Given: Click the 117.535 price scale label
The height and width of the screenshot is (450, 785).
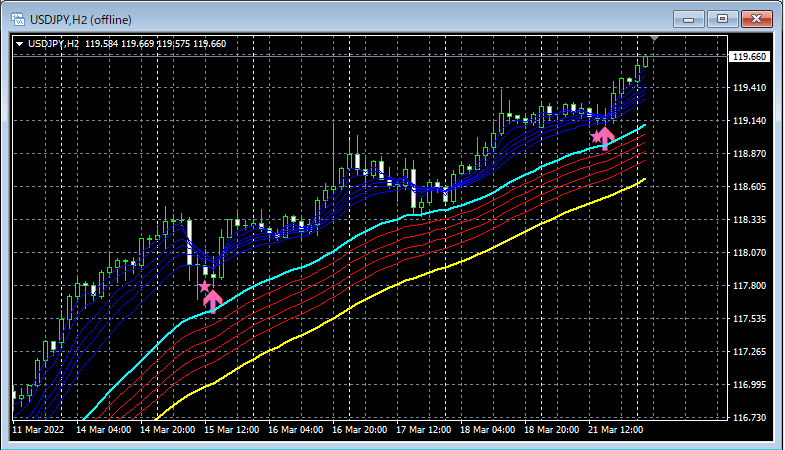Looking at the screenshot, I should tap(749, 319).
